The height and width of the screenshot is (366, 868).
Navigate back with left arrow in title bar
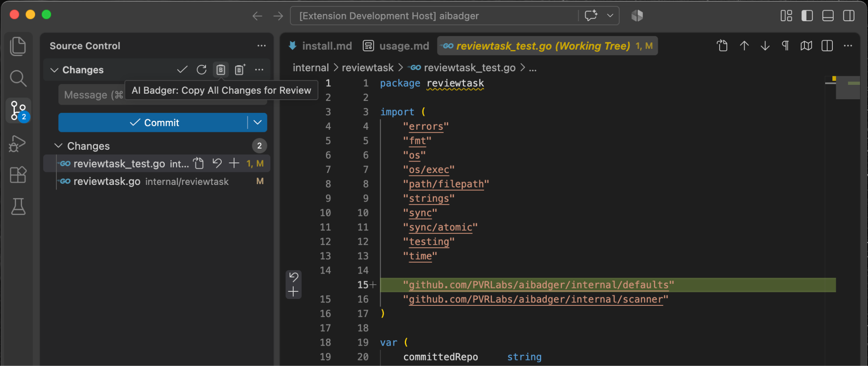(x=257, y=16)
